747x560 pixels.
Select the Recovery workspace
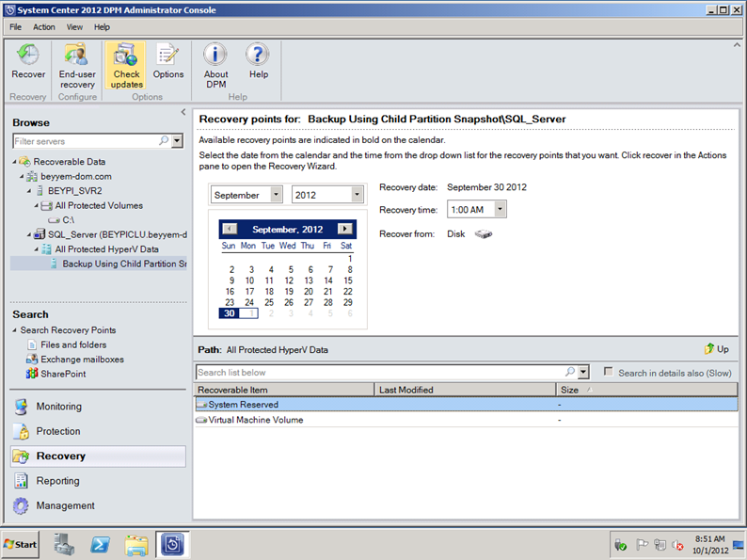pyautogui.click(x=98, y=456)
